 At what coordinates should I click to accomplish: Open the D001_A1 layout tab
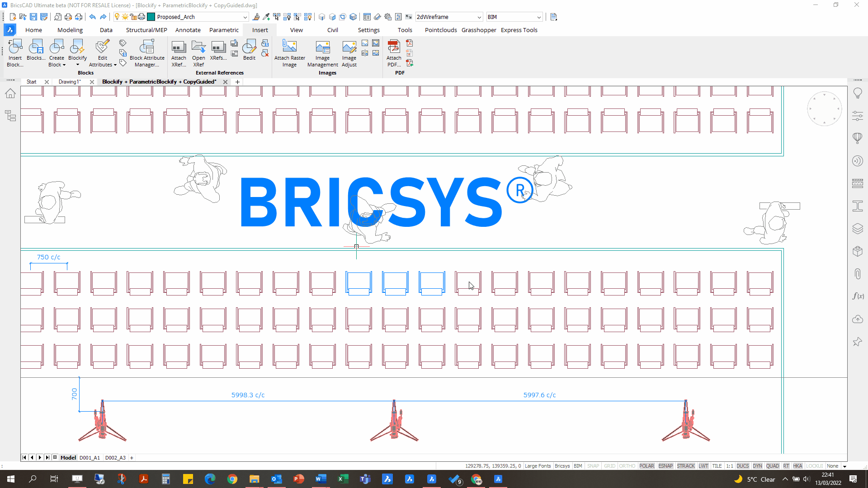[x=90, y=458]
